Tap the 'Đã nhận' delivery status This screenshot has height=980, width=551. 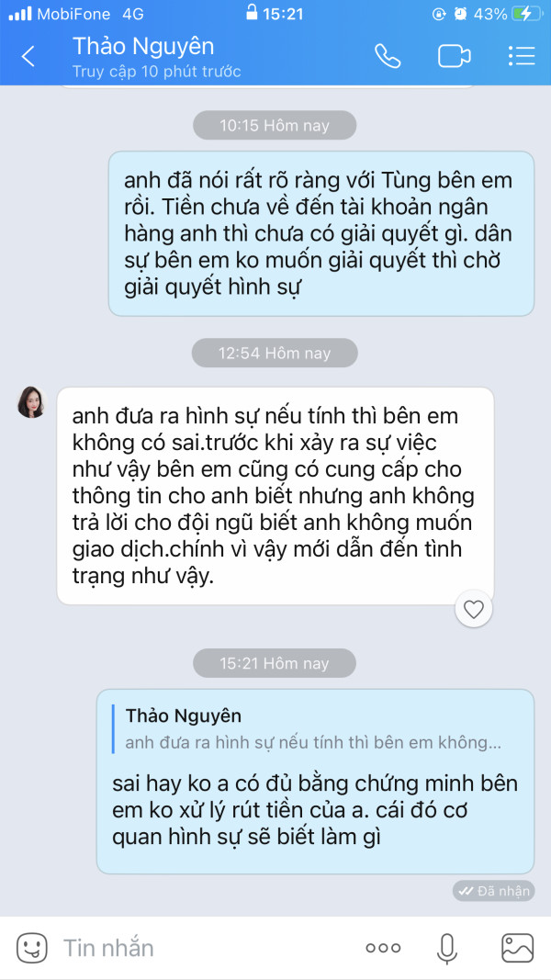(x=493, y=891)
